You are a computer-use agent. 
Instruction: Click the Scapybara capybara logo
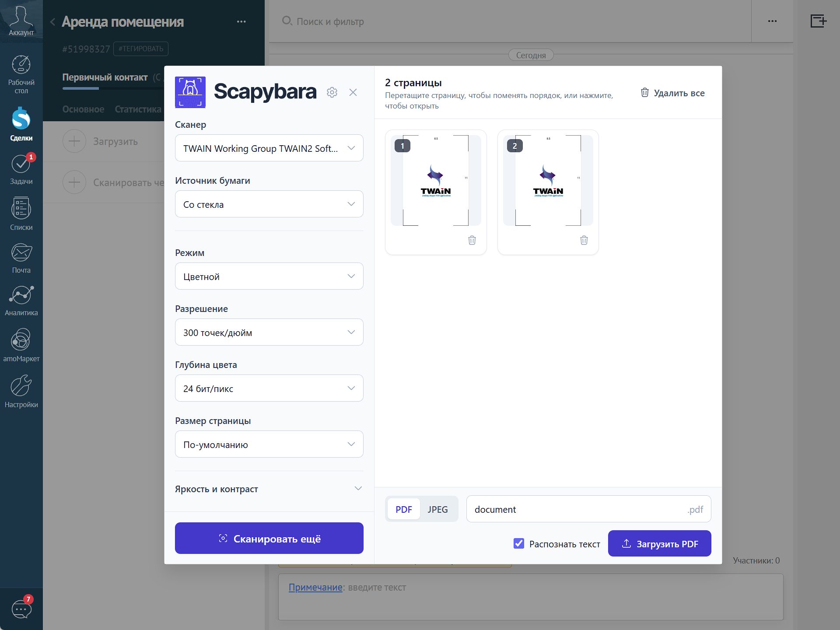190,92
